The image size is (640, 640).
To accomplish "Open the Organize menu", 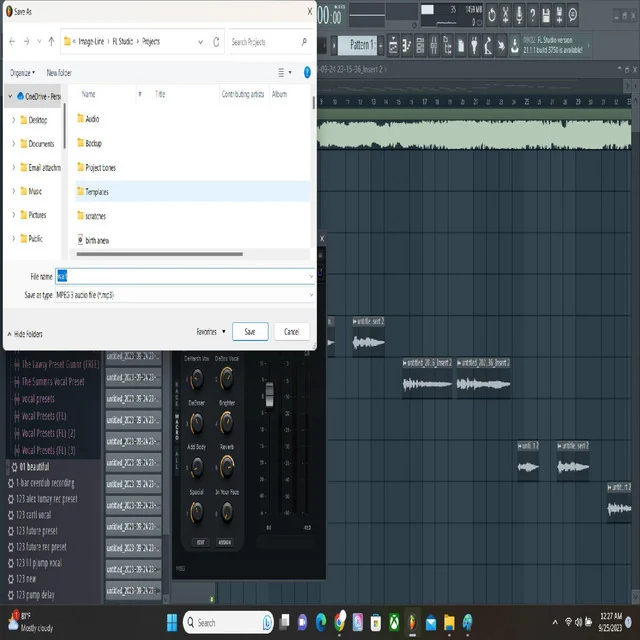I will tap(22, 73).
